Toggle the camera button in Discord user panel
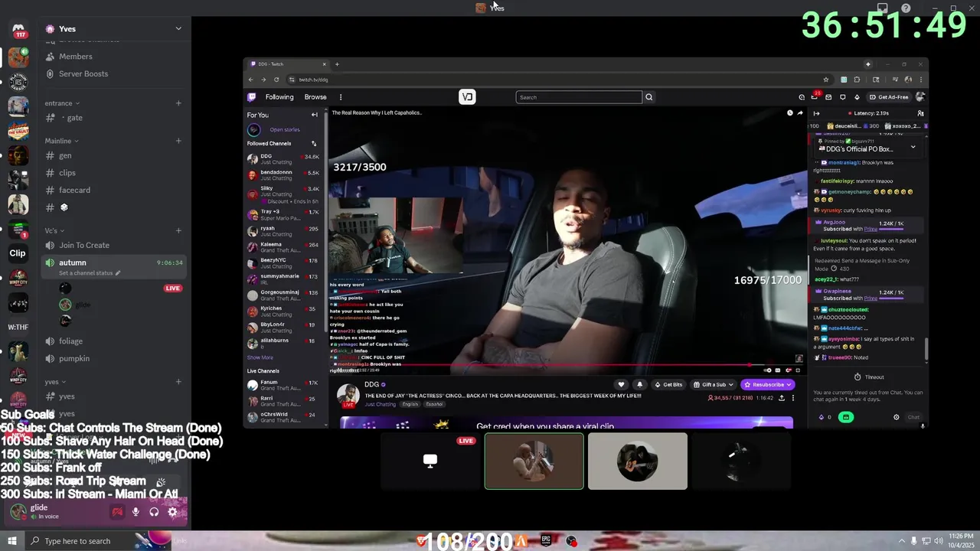 pos(117,512)
